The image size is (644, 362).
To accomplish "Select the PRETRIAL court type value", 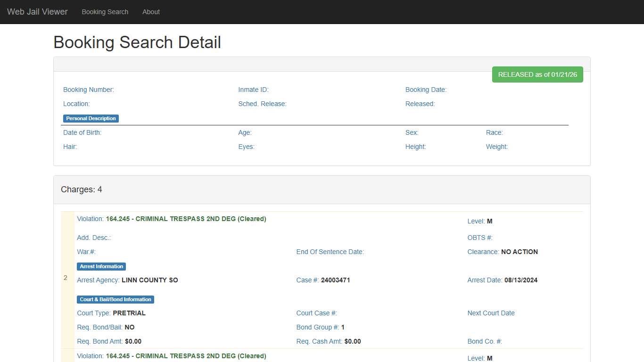I will pos(129,313).
